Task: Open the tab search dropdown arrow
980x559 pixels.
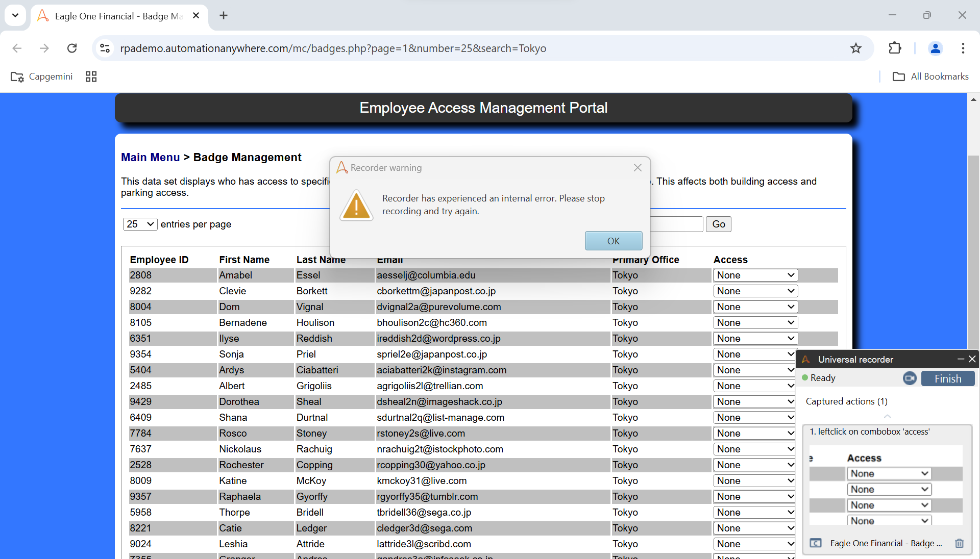Action: tap(15, 15)
